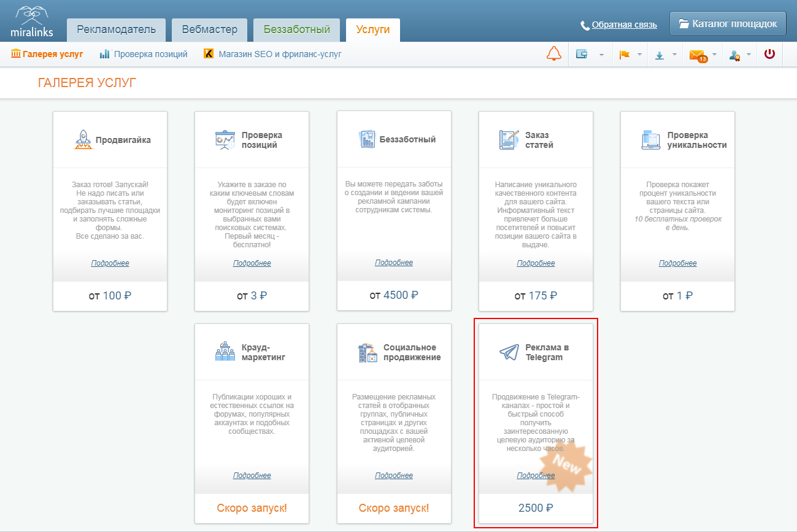
Task: Click Подробнее on the Заказ статей card
Action: click(536, 263)
